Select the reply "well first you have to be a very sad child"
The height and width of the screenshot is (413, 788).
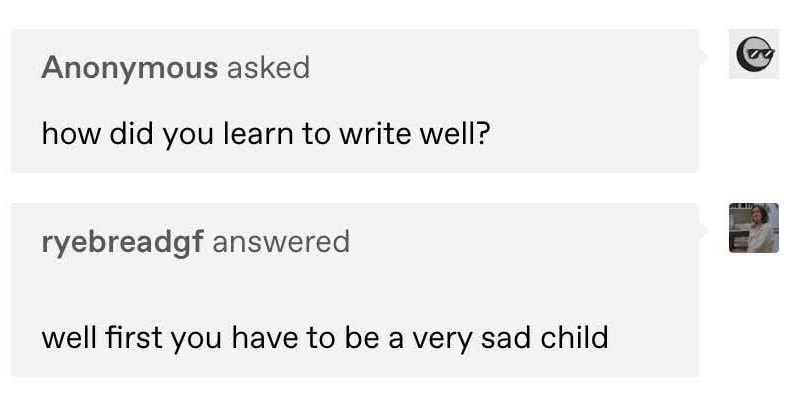click(x=325, y=338)
